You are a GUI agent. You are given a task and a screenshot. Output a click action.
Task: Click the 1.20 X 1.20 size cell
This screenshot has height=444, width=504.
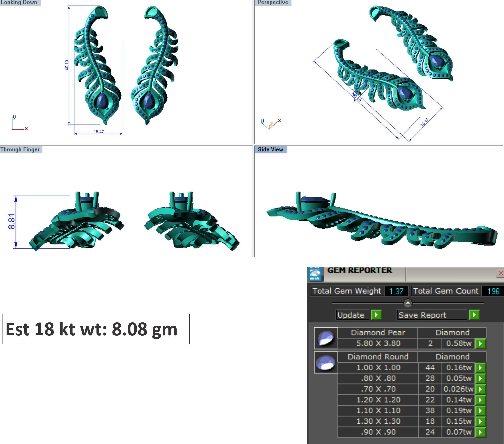[378, 400]
